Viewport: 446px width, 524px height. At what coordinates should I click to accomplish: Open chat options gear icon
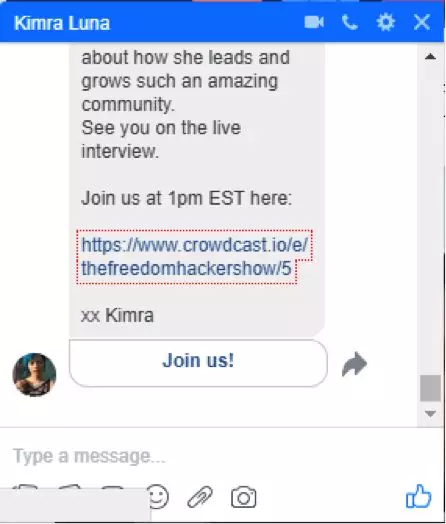(x=386, y=23)
